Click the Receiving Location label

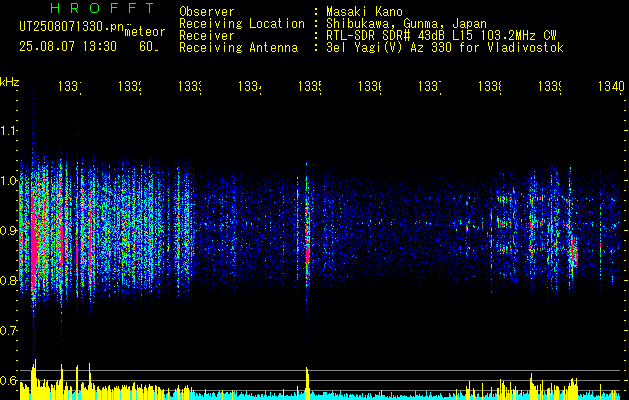(242, 24)
